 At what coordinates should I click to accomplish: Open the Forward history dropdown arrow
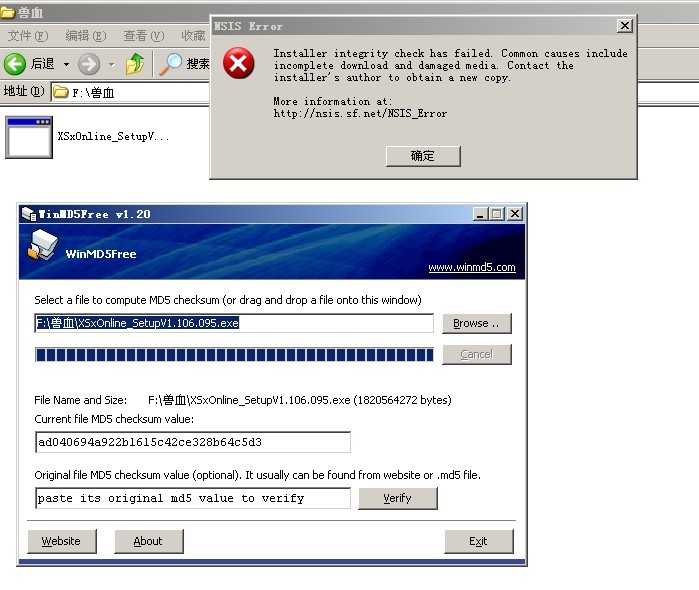click(x=111, y=64)
